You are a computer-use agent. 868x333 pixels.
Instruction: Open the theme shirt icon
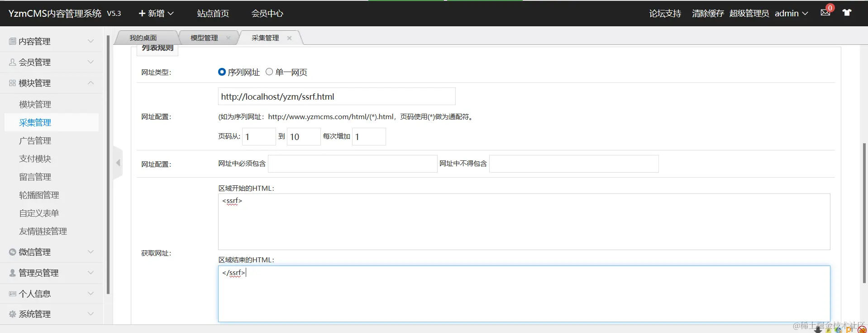point(847,13)
